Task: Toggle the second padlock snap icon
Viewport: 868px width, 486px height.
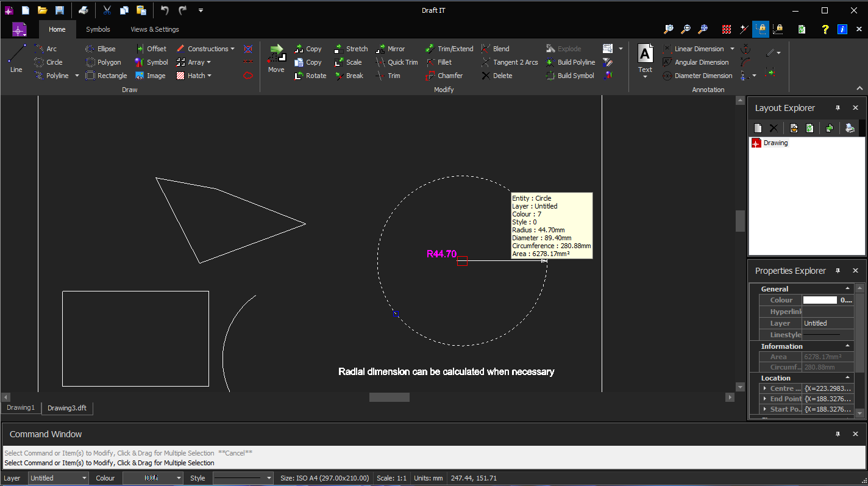Action: click(x=778, y=29)
